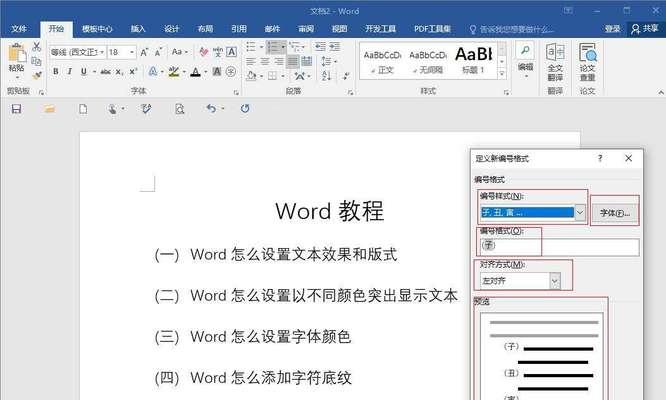Click the character border A icon

coord(231,52)
